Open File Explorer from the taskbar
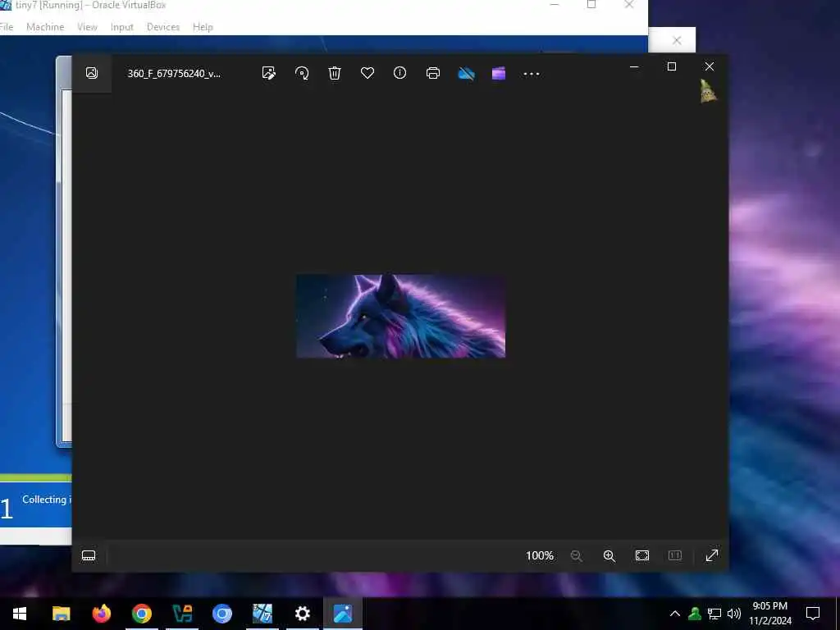This screenshot has height=630, width=840. (61, 614)
